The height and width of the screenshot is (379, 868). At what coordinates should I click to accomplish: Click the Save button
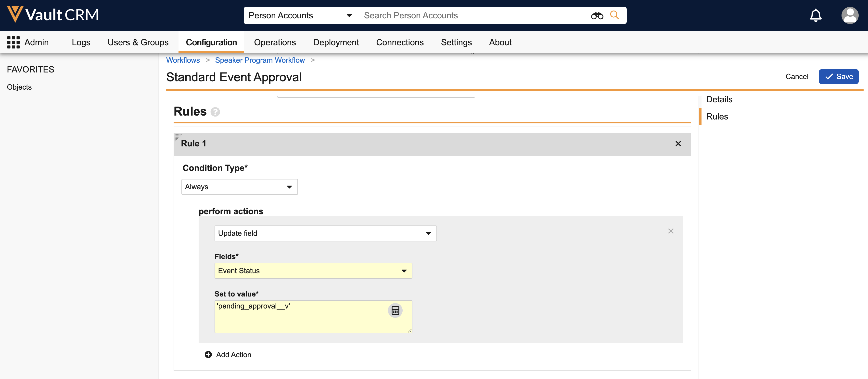click(x=838, y=77)
